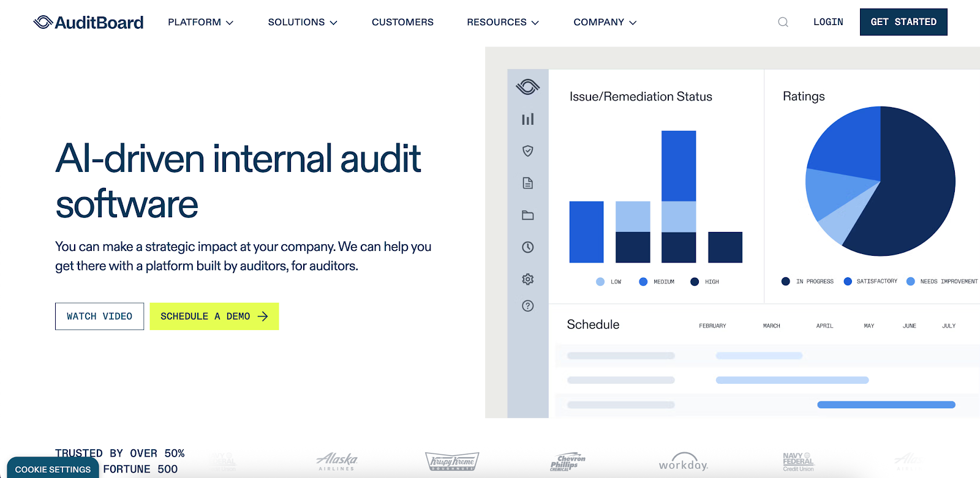
Task: Click the help question mark icon
Action: (x=527, y=306)
